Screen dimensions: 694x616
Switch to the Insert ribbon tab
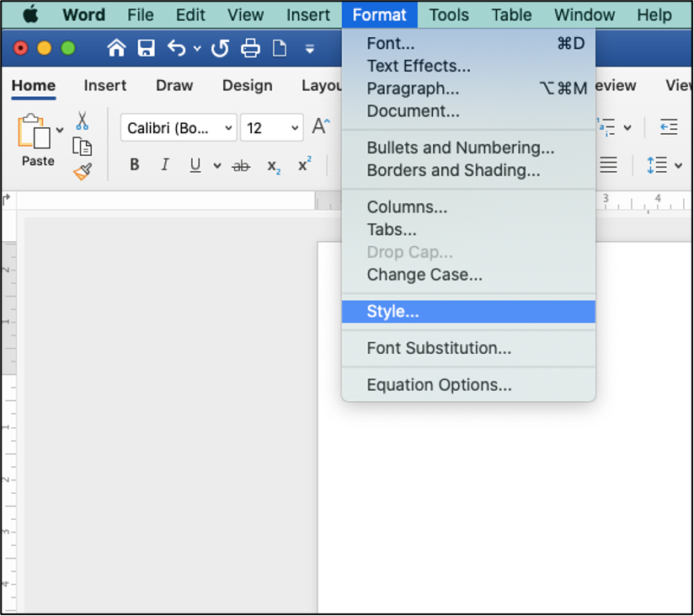tap(104, 85)
